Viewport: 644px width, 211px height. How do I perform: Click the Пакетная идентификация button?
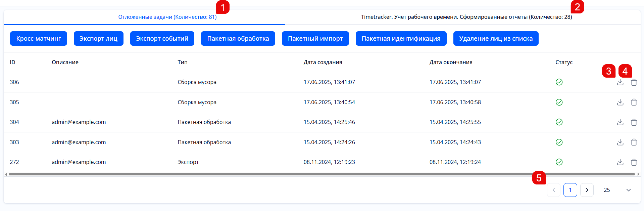point(401,38)
